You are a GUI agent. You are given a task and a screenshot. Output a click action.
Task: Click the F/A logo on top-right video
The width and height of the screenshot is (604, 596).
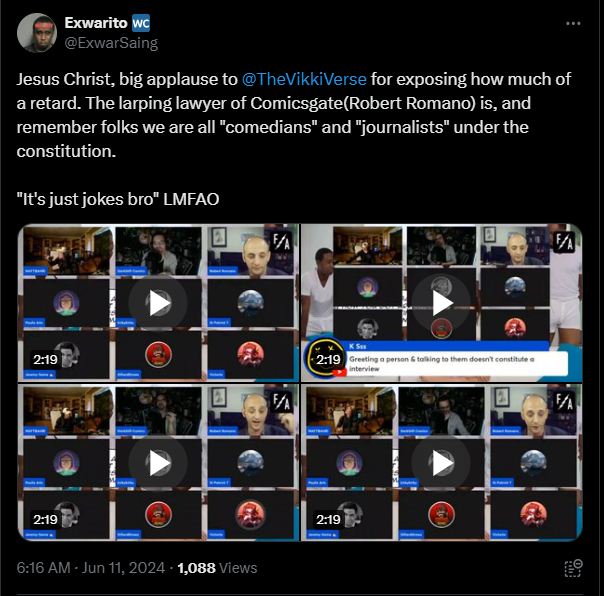click(564, 242)
